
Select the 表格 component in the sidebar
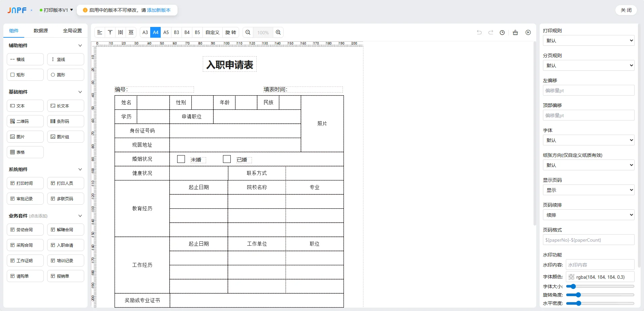(25, 152)
